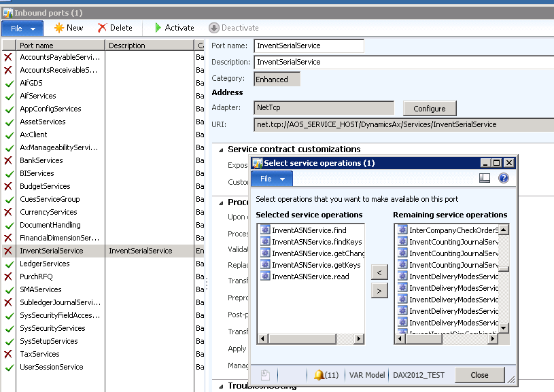Sort list by Port name column
This screenshot has width=554, height=392.
pos(60,46)
